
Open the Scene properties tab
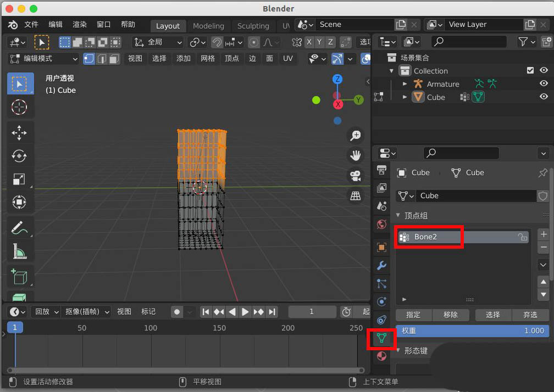(381, 206)
